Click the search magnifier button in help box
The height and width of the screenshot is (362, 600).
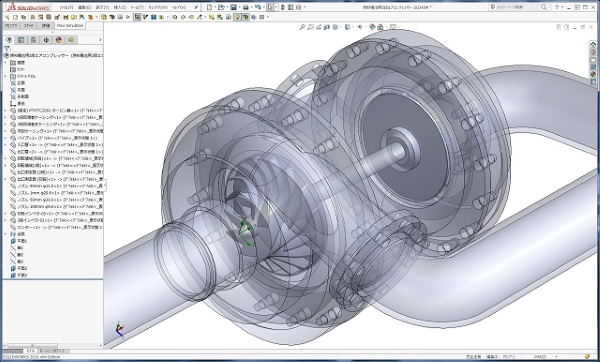(x=543, y=7)
